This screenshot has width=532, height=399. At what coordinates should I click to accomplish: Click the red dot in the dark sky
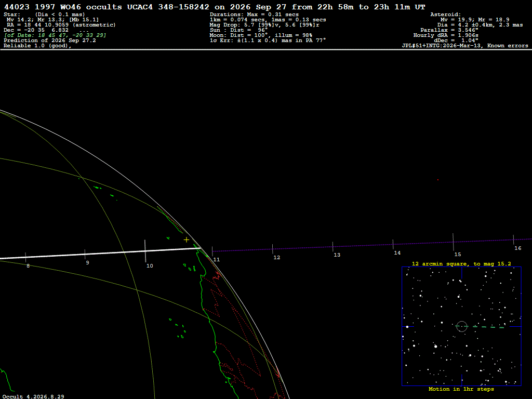point(437,180)
